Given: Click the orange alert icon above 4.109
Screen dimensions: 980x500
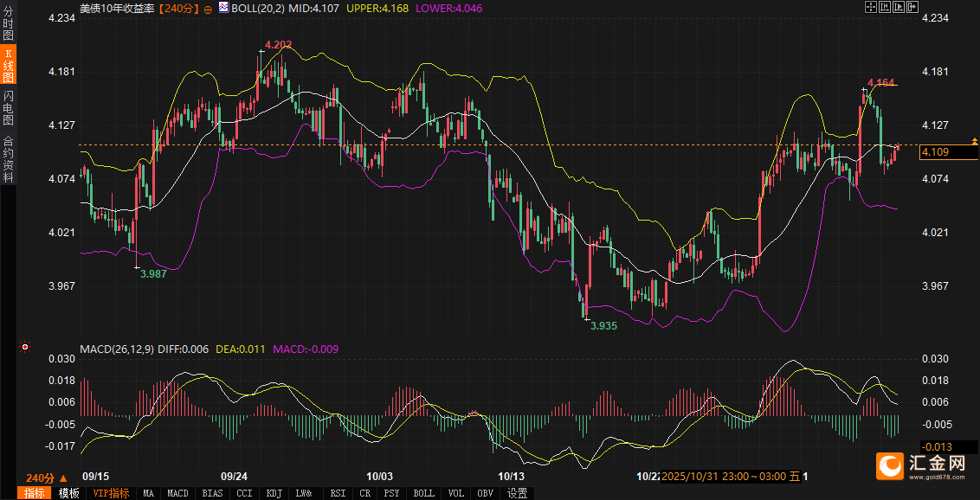Looking at the screenshot, I should 974,140.
